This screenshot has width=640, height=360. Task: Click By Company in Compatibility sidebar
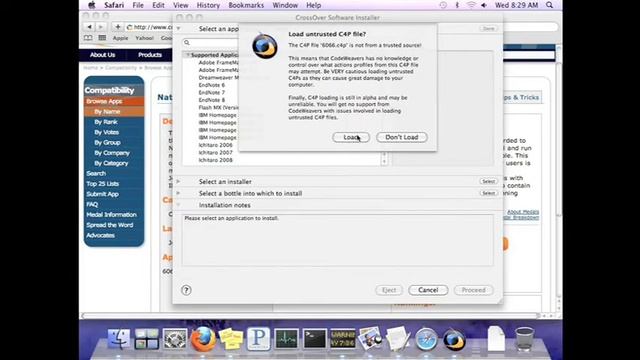[x=112, y=153]
